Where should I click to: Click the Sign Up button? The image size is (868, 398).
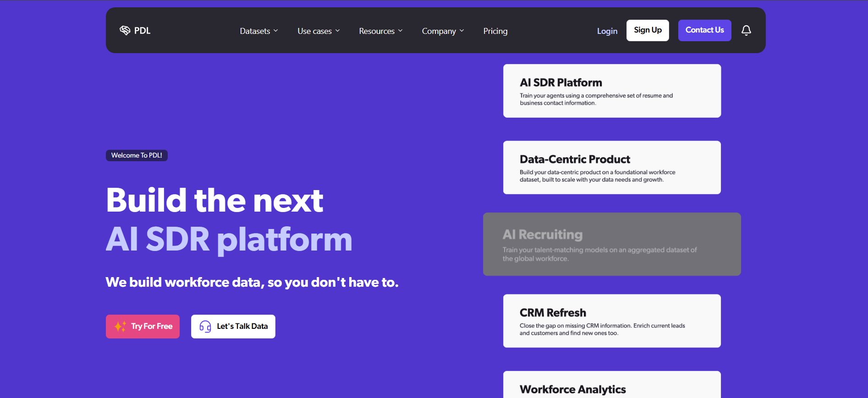point(648,30)
